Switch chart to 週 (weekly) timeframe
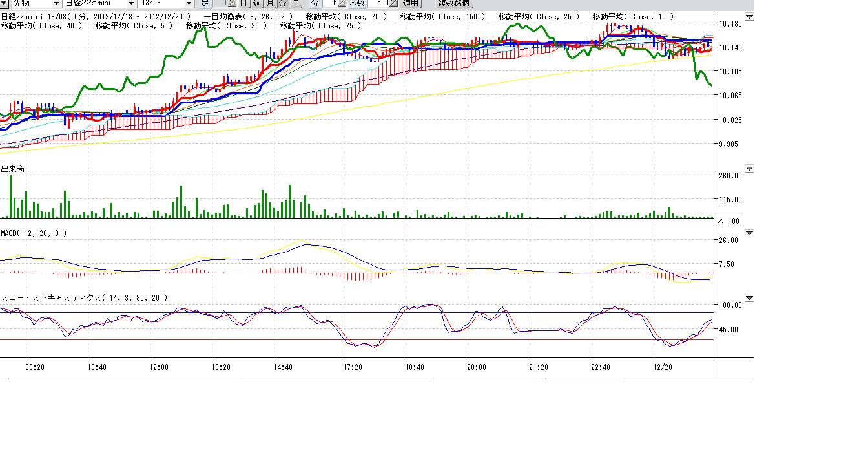Image resolution: width=868 pixels, height=450 pixels. [x=257, y=3]
